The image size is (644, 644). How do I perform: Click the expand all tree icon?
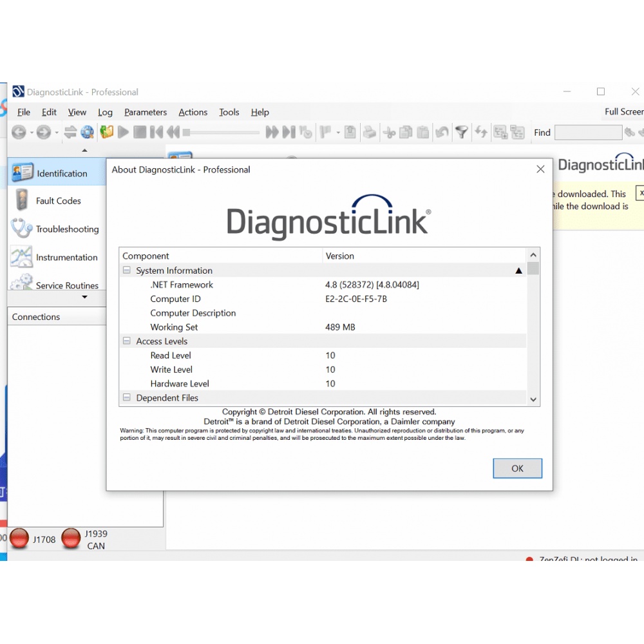click(500, 132)
